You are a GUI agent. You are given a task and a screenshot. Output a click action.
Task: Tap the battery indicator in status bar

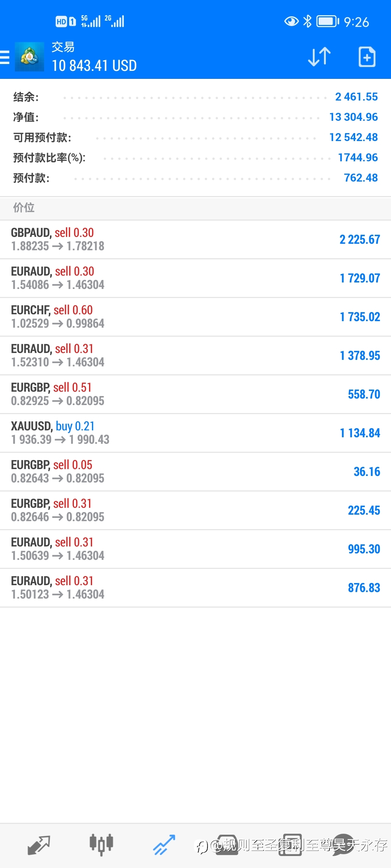328,21
